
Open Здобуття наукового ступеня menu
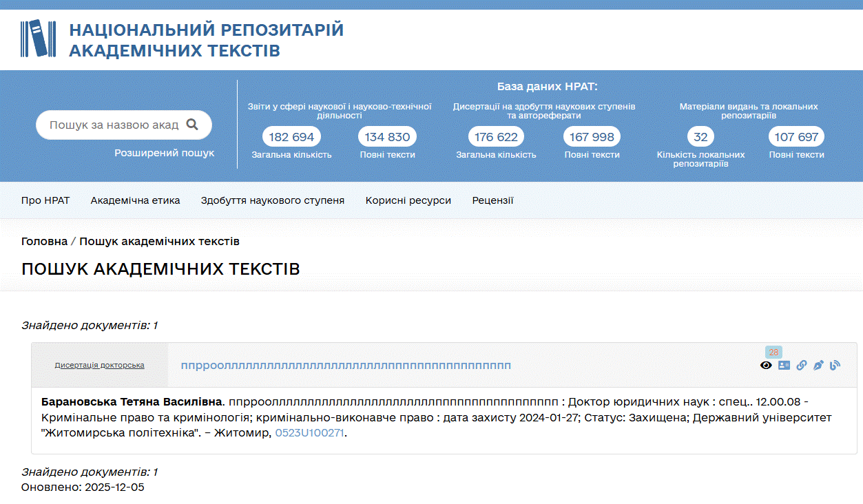[x=272, y=200]
